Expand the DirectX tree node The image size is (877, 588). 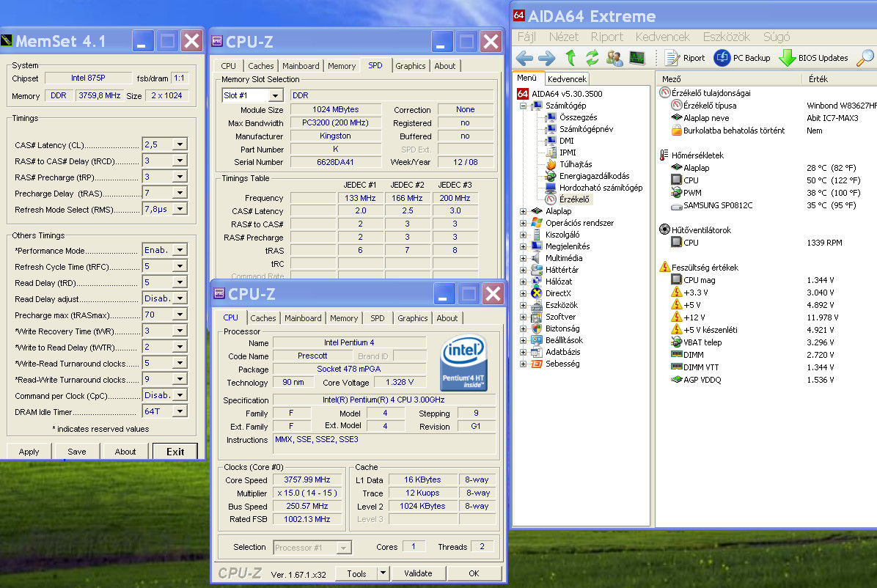[523, 293]
